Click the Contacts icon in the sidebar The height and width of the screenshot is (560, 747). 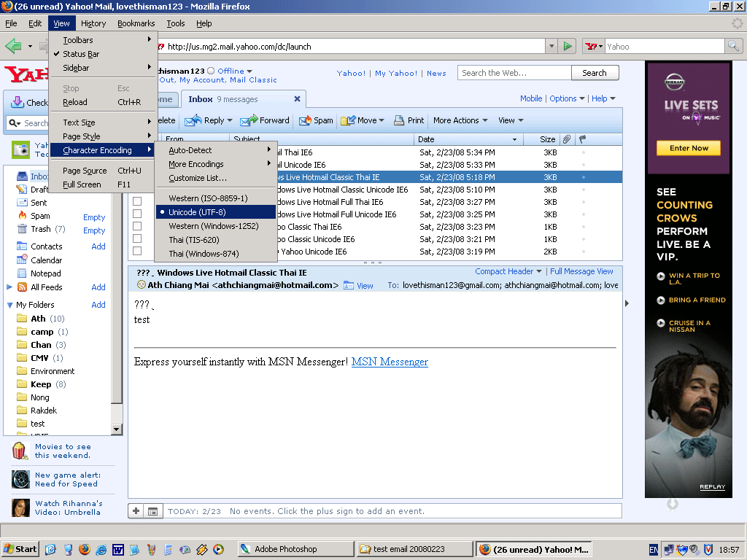(x=22, y=246)
